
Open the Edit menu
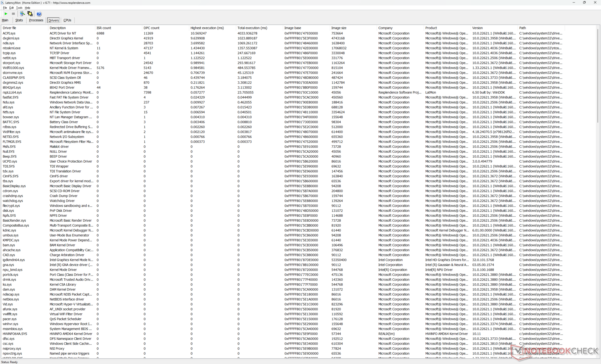click(x=11, y=8)
